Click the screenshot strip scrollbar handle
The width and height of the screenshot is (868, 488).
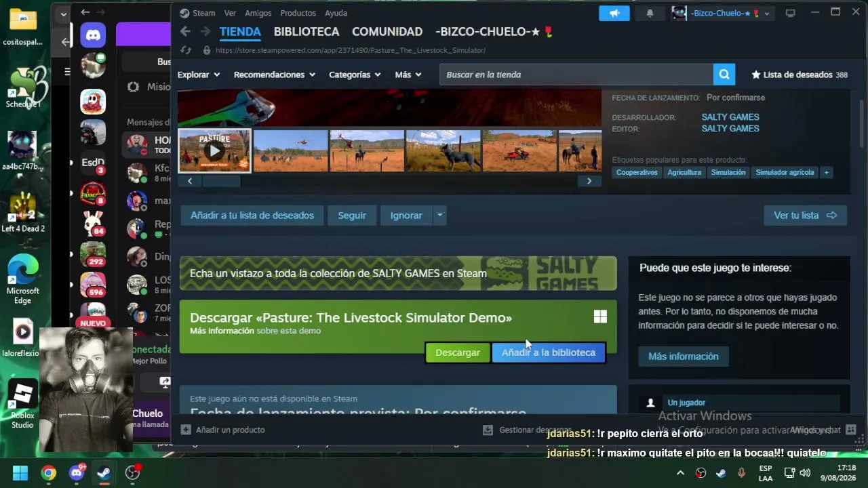tap(222, 181)
